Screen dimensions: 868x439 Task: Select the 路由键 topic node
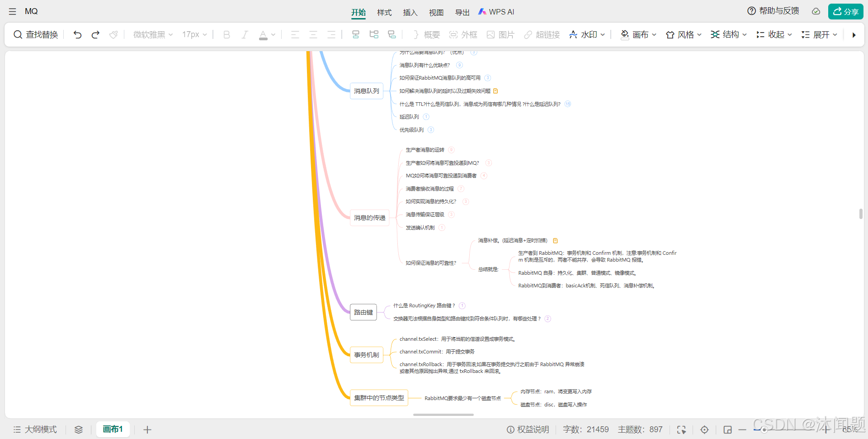point(363,312)
